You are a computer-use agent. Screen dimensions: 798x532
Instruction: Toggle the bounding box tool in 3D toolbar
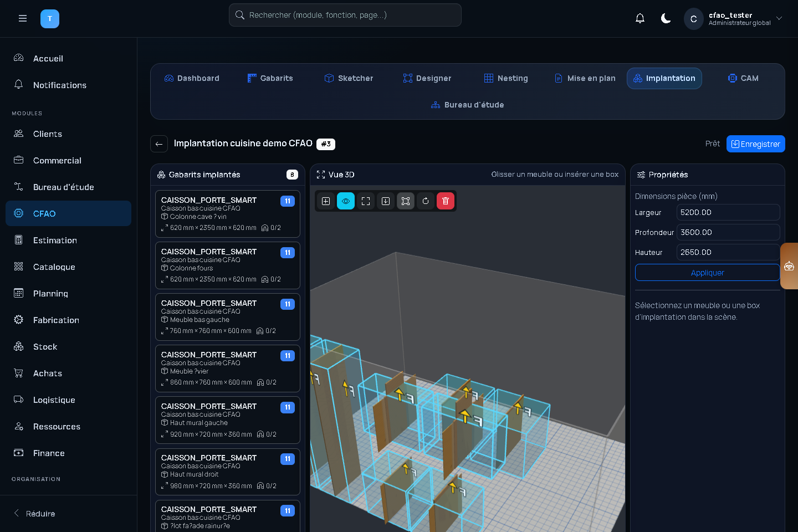pos(406,201)
